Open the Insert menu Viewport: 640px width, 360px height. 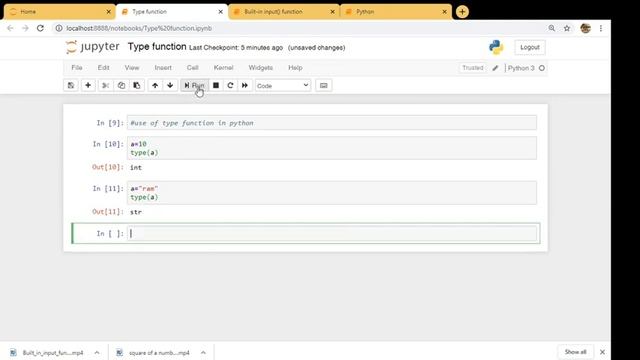[x=163, y=68]
